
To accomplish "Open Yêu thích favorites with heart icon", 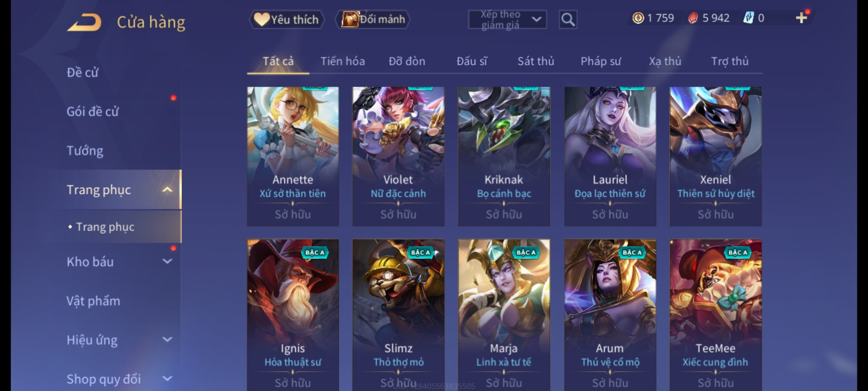I will (x=286, y=19).
